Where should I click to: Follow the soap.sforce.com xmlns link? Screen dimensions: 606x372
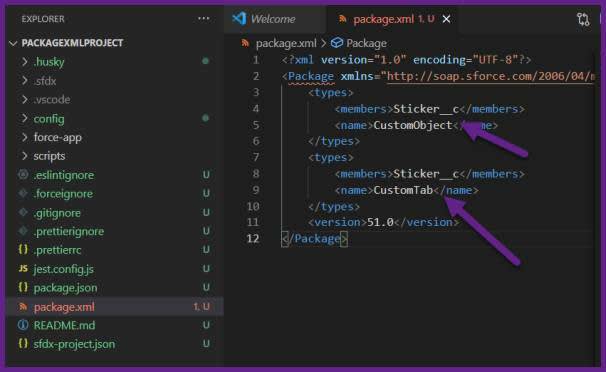tap(490, 76)
